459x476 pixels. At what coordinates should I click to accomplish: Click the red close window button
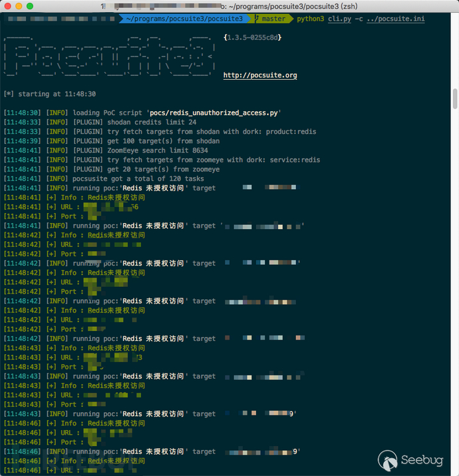[8, 6]
